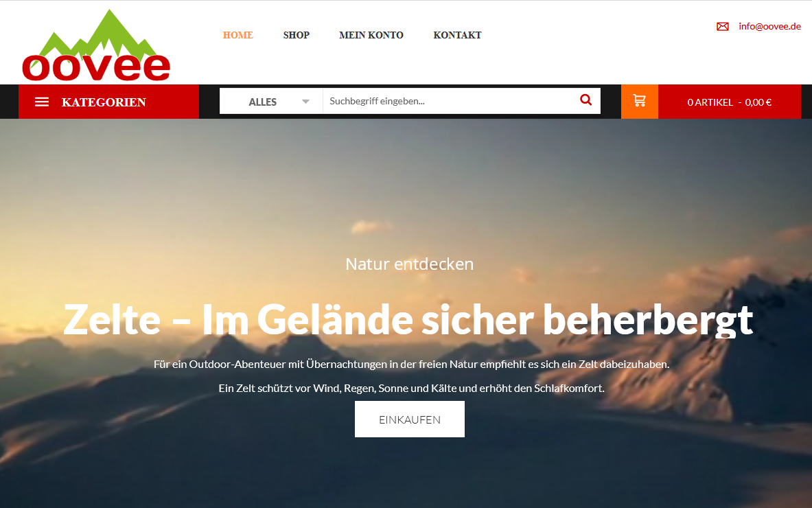Open the Alles search filter selector

[271, 101]
